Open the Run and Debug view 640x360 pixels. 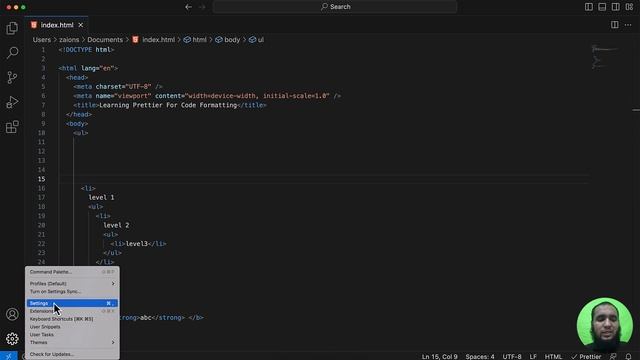12,102
